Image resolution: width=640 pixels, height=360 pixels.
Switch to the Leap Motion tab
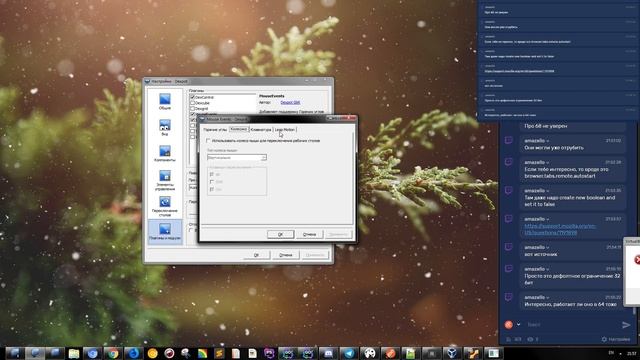tap(284, 129)
